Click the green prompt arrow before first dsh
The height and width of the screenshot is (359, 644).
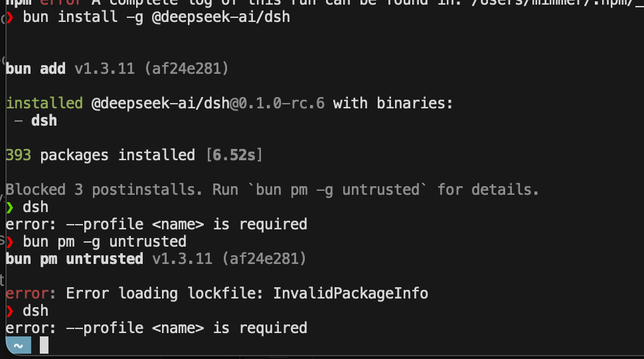(x=10, y=207)
